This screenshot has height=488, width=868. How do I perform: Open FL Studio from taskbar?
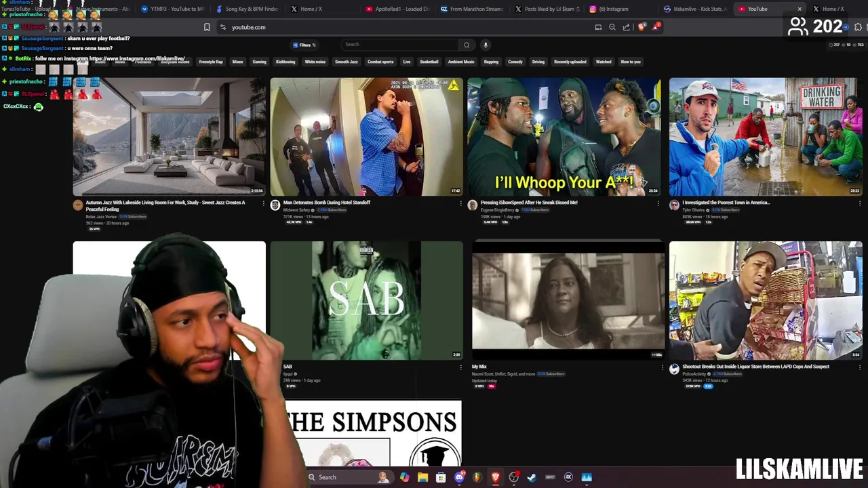pos(477,477)
